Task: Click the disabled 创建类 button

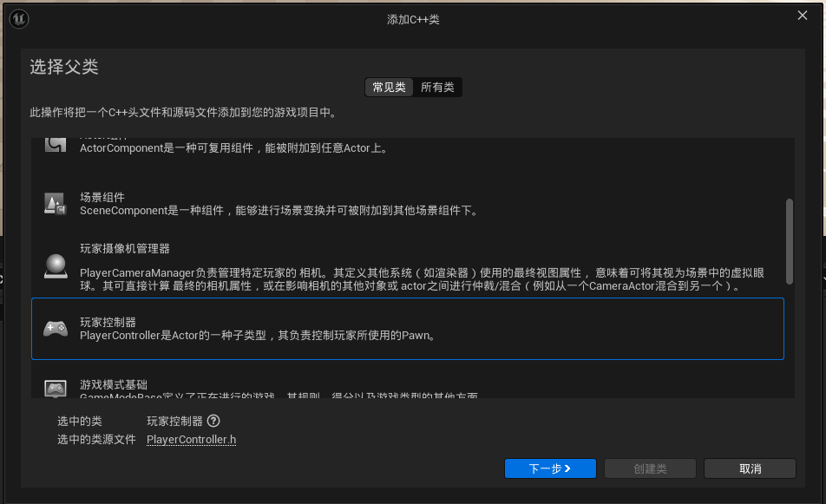Action: click(x=650, y=468)
